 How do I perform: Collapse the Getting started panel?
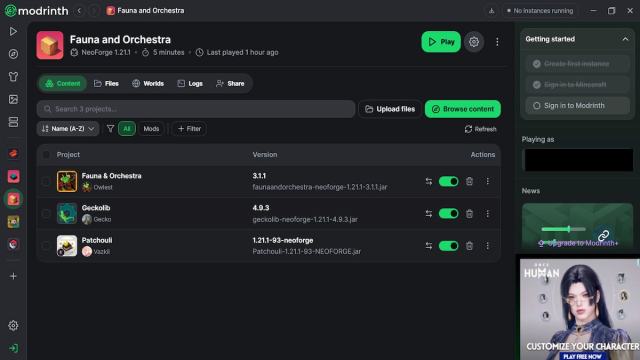(625, 39)
